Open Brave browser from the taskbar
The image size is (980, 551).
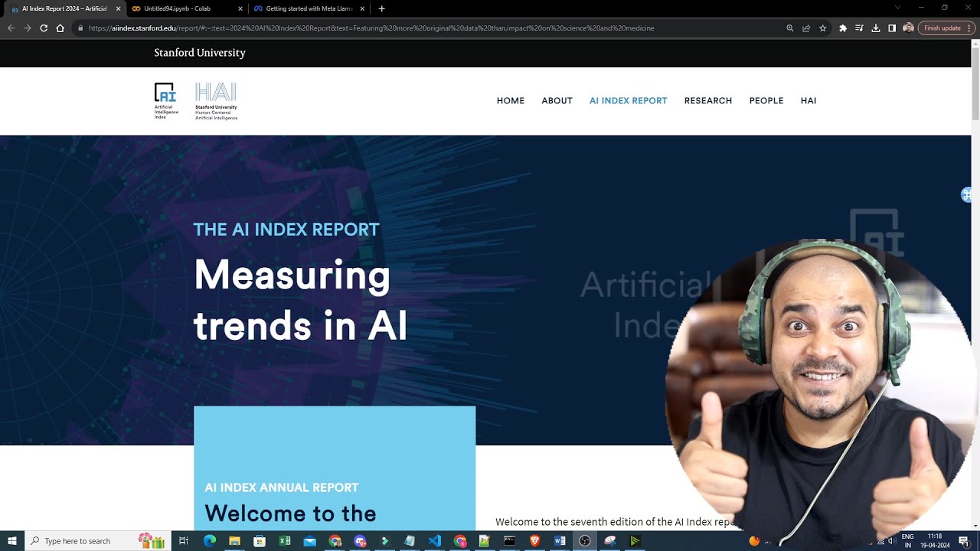(x=535, y=541)
